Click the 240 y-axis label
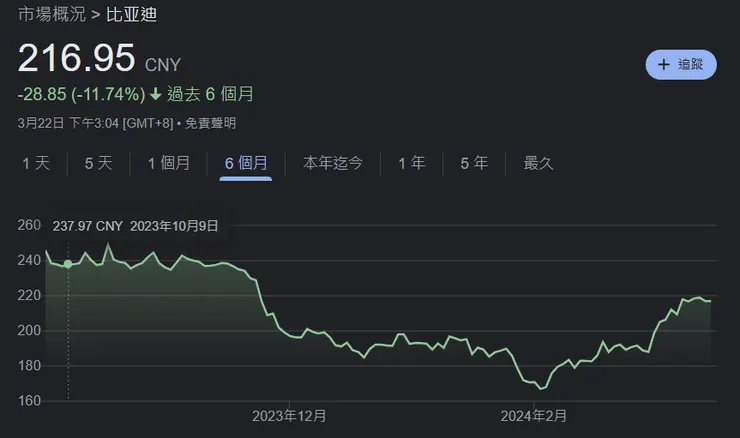 pos(29,260)
